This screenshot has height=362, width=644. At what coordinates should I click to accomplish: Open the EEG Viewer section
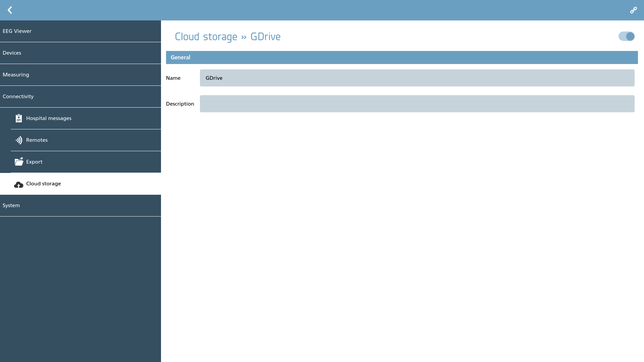tap(80, 31)
